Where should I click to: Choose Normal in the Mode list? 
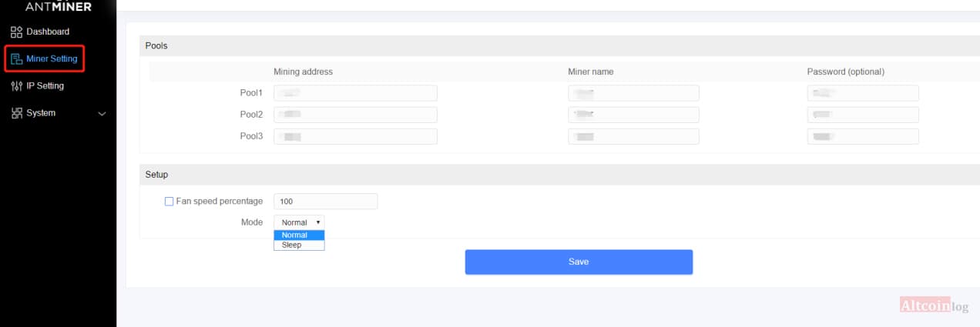point(299,235)
